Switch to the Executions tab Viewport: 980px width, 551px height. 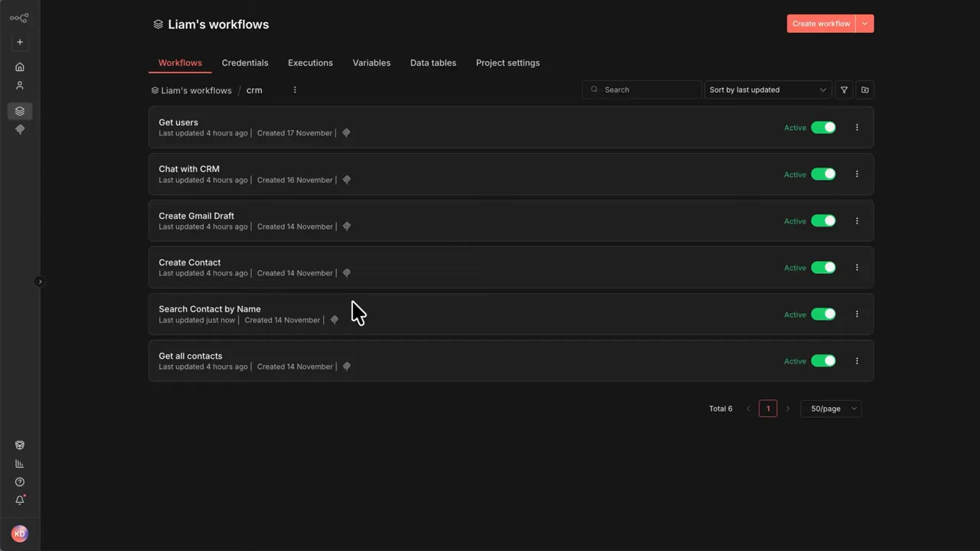310,63
